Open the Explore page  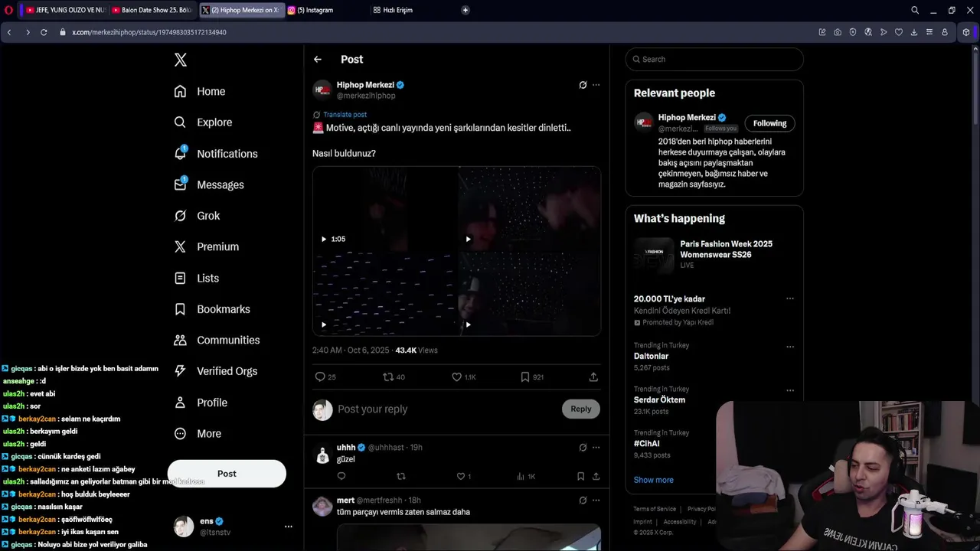point(203,122)
